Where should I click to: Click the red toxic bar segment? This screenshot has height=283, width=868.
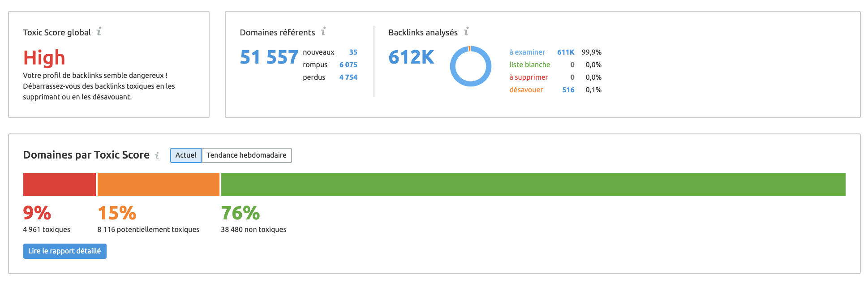tap(60, 184)
